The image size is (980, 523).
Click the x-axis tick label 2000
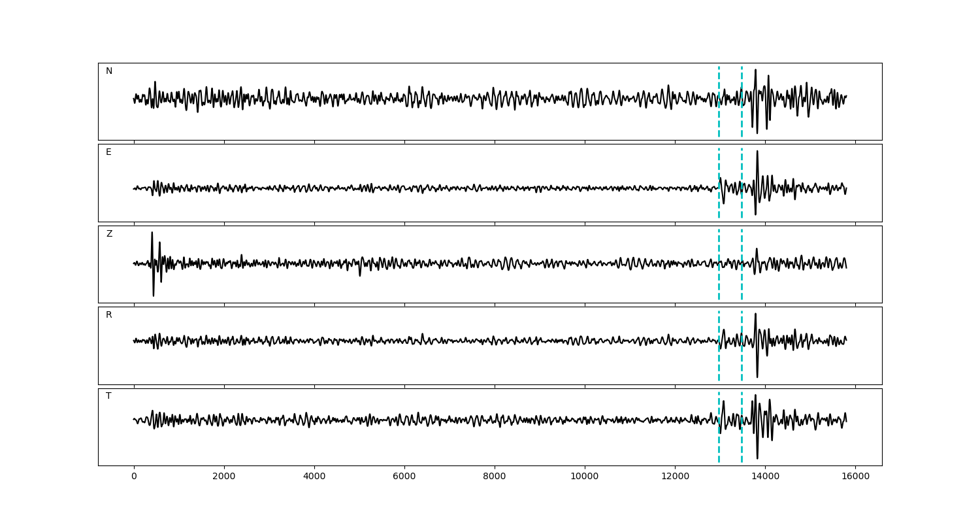tap(224, 477)
